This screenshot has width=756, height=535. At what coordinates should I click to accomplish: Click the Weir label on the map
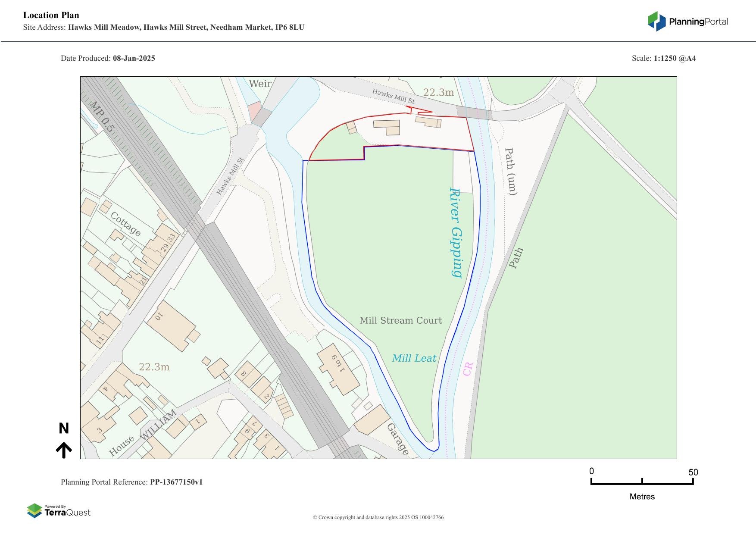pos(260,84)
